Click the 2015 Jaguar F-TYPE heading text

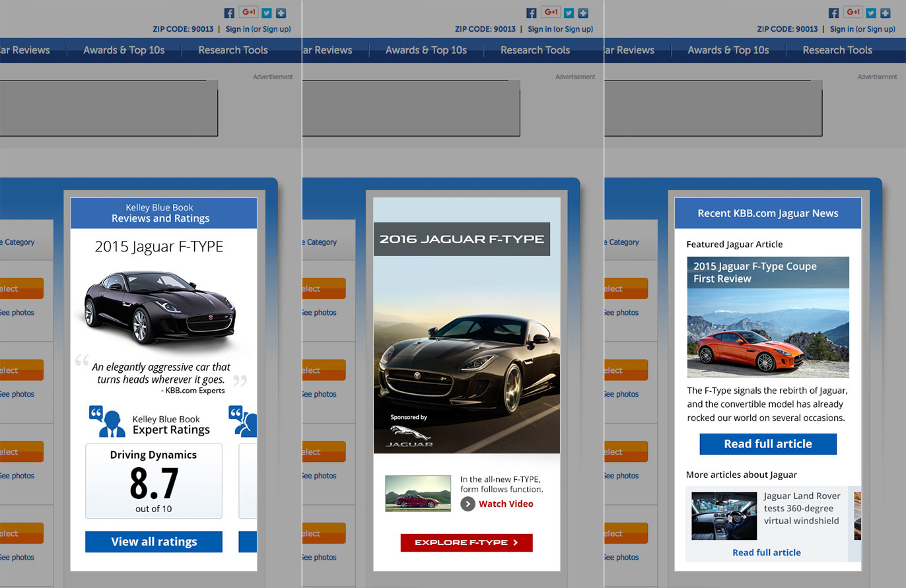pos(159,247)
